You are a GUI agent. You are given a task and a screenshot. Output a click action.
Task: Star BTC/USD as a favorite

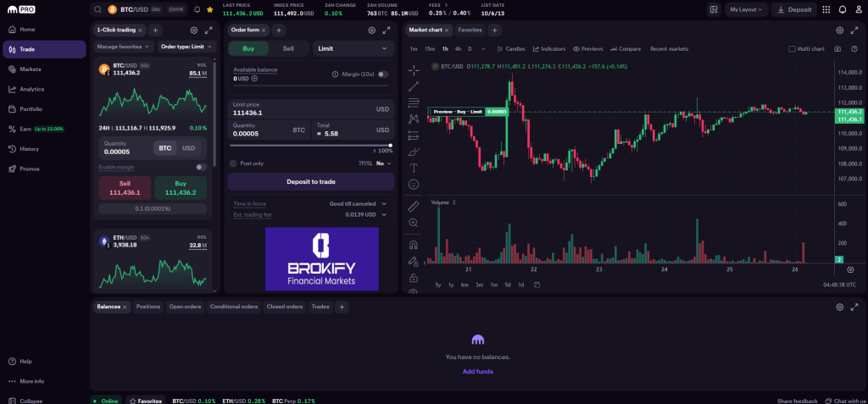209,9
